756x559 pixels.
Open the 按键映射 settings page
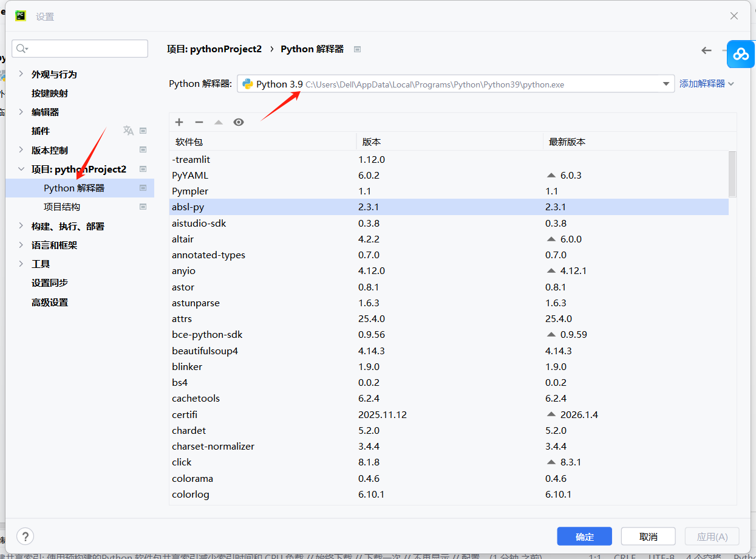(50, 93)
